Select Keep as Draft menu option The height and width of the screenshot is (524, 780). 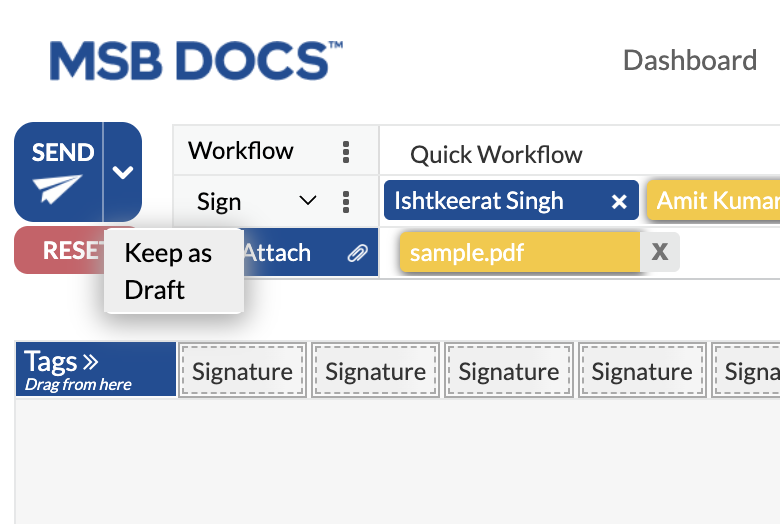tap(168, 271)
